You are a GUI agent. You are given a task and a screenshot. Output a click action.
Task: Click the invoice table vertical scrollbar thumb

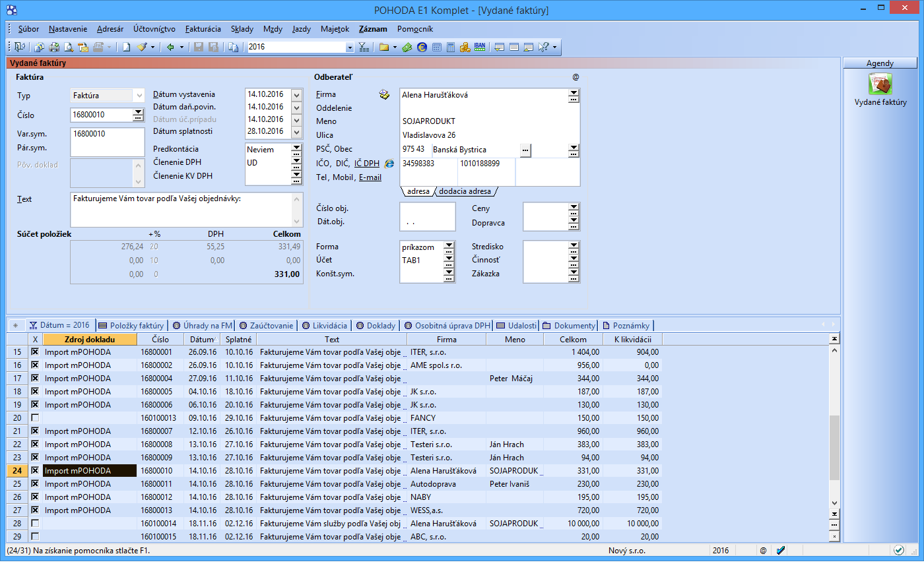click(834, 448)
